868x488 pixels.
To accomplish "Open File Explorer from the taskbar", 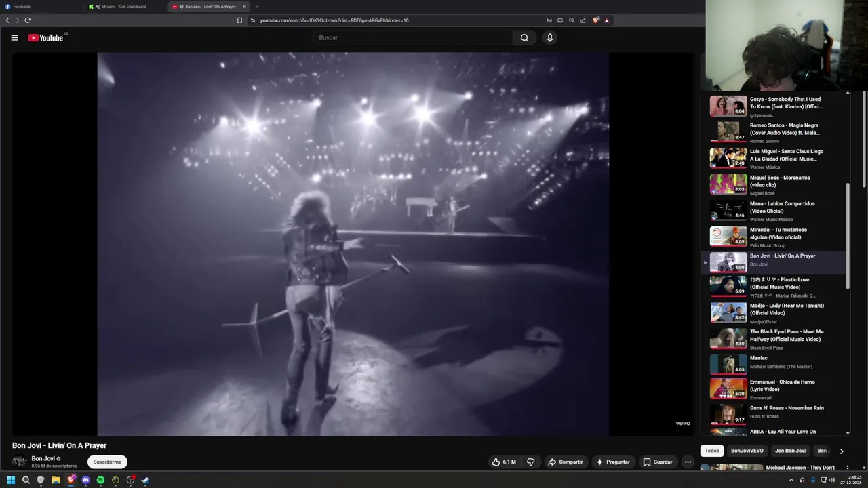I will 56,480.
